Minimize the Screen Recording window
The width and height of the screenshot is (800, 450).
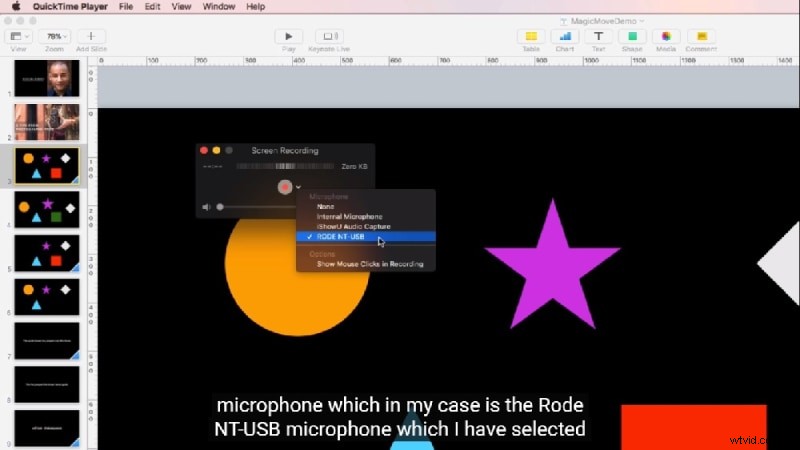point(216,151)
